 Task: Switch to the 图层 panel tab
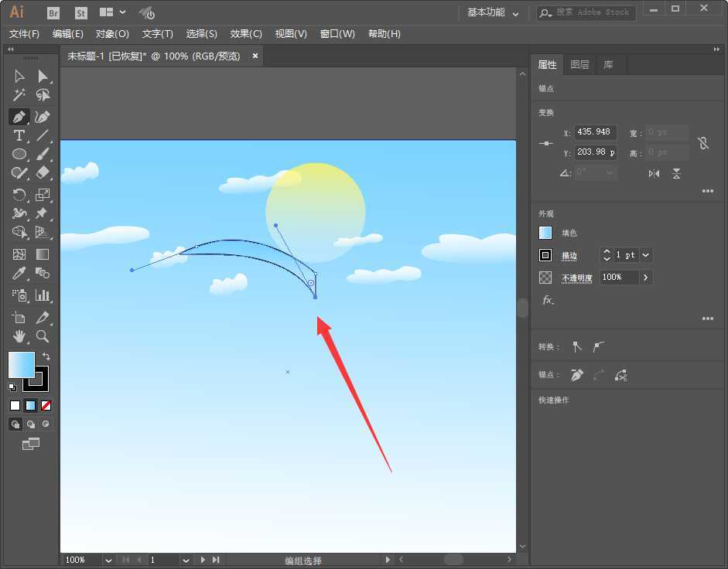(x=579, y=64)
